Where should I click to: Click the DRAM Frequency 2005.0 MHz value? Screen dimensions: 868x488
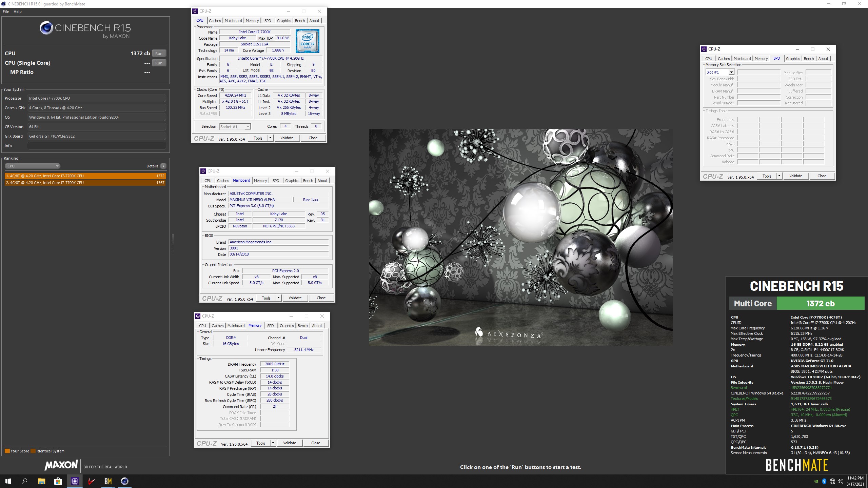(275, 364)
